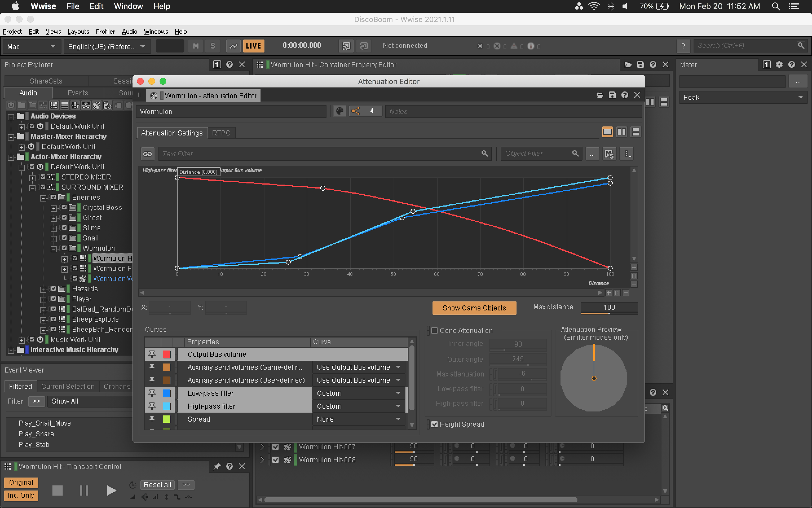
Task: Click the browse button in Meter panel
Action: (x=798, y=82)
